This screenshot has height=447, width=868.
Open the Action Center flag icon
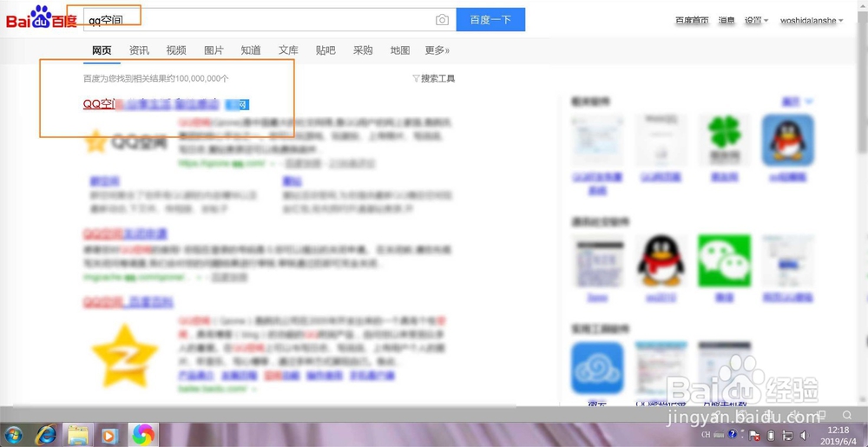(754, 436)
